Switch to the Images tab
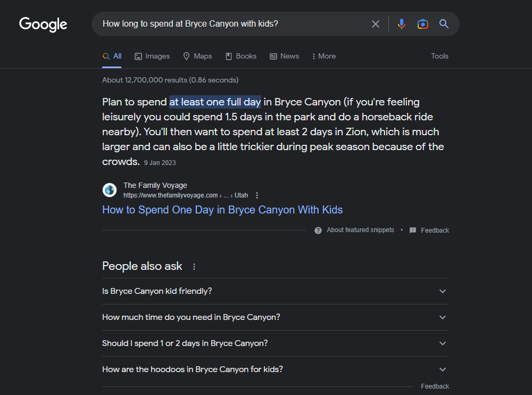This screenshot has width=532, height=395. point(152,56)
